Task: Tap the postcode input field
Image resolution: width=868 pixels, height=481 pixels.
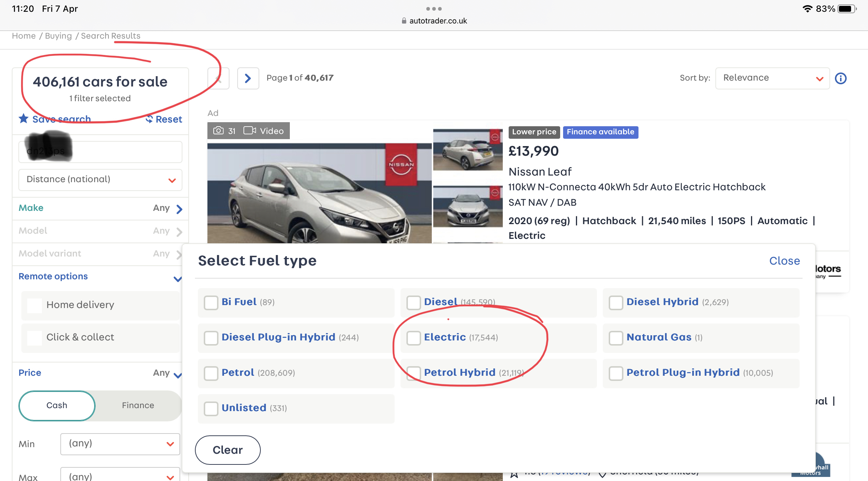Action: 100,152
